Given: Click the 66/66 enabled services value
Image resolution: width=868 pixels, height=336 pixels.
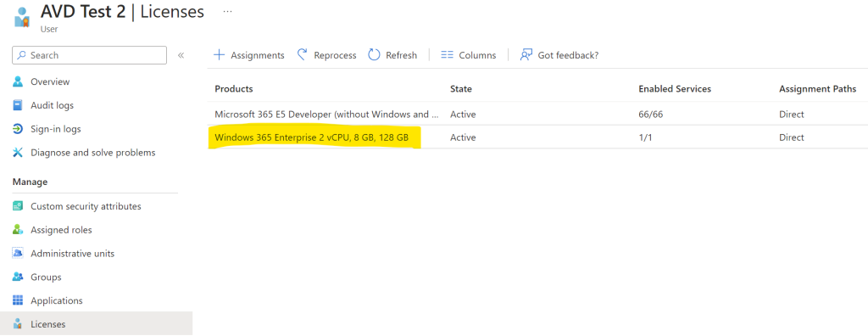Looking at the screenshot, I should point(651,115).
